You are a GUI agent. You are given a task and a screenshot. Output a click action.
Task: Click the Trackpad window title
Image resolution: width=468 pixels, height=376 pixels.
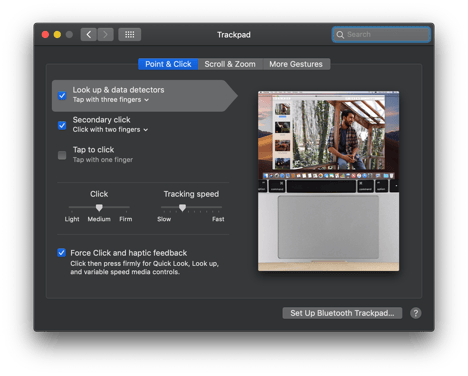pos(234,35)
